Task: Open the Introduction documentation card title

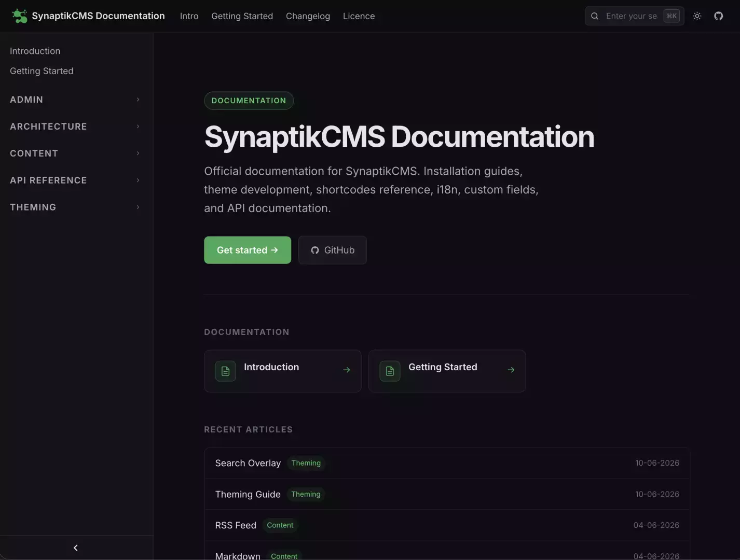Action: 271,367
